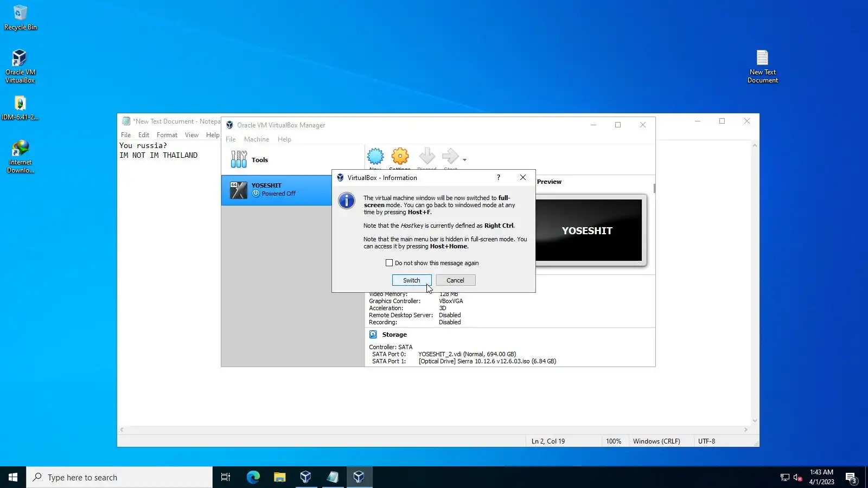This screenshot has height=488, width=868.
Task: Open Microsoft Edge from the taskbar
Action: pos(253,477)
